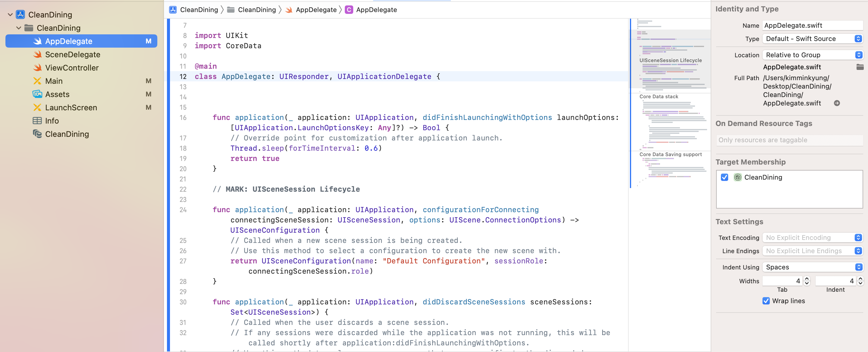Click CleanDining folder breadcrumb item
Image resolution: width=868 pixels, height=352 pixels.
click(256, 10)
